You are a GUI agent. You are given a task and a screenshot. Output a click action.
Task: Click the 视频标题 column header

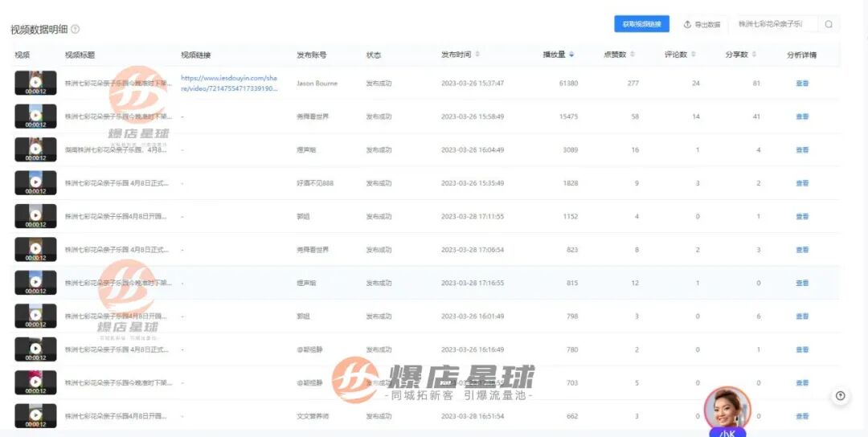[80, 55]
